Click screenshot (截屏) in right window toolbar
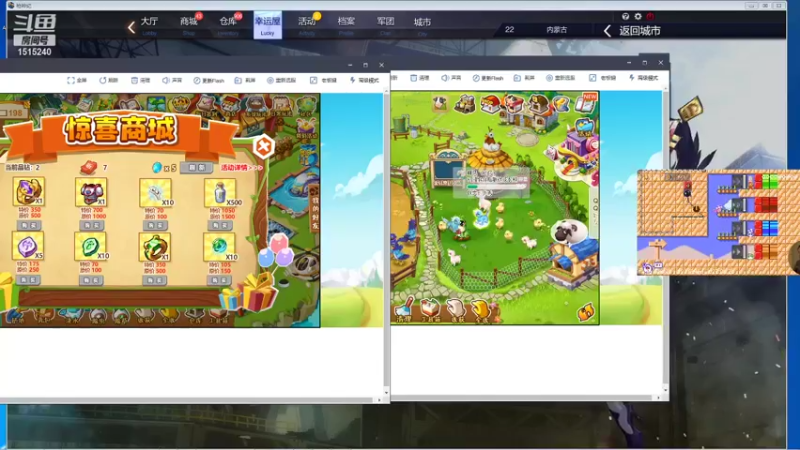The width and height of the screenshot is (800, 450). point(524,78)
